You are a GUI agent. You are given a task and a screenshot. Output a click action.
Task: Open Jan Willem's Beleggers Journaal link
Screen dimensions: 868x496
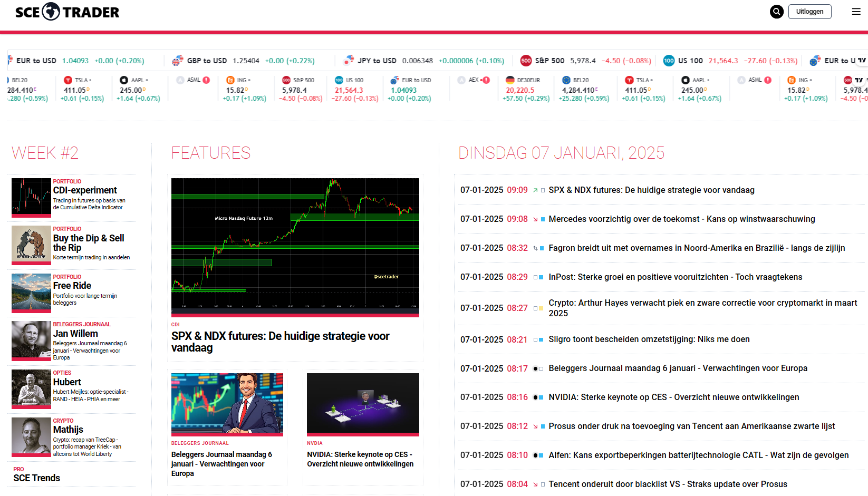pos(75,334)
